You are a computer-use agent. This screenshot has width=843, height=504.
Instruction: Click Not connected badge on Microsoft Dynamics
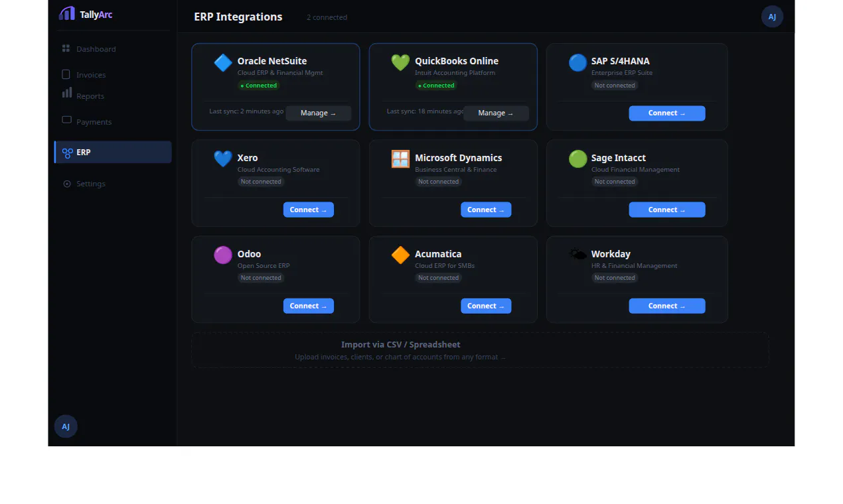coord(438,182)
